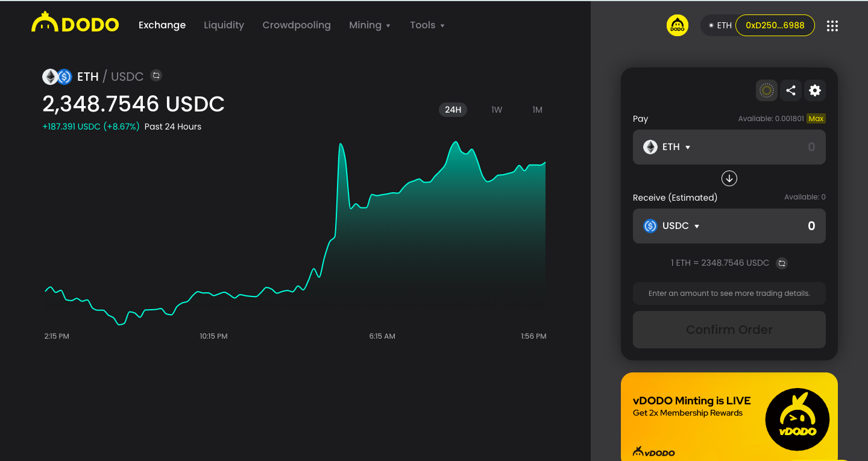
Task: Go to the Crowdpooling tab
Action: point(297,25)
